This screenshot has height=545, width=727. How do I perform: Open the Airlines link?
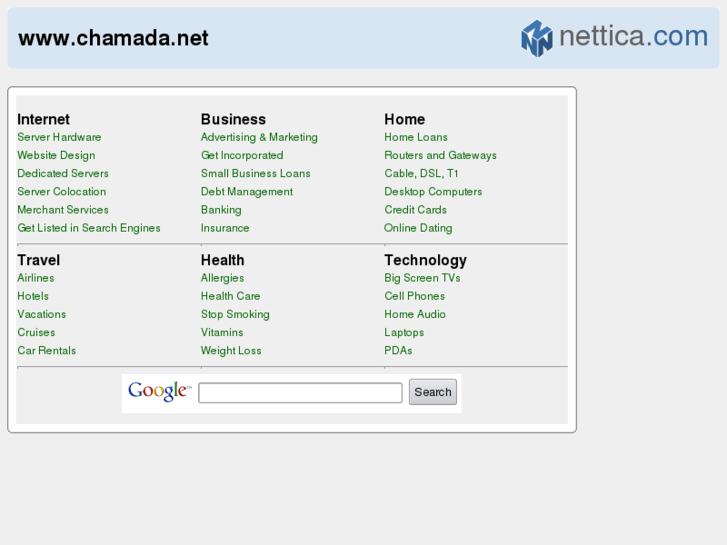(36, 278)
